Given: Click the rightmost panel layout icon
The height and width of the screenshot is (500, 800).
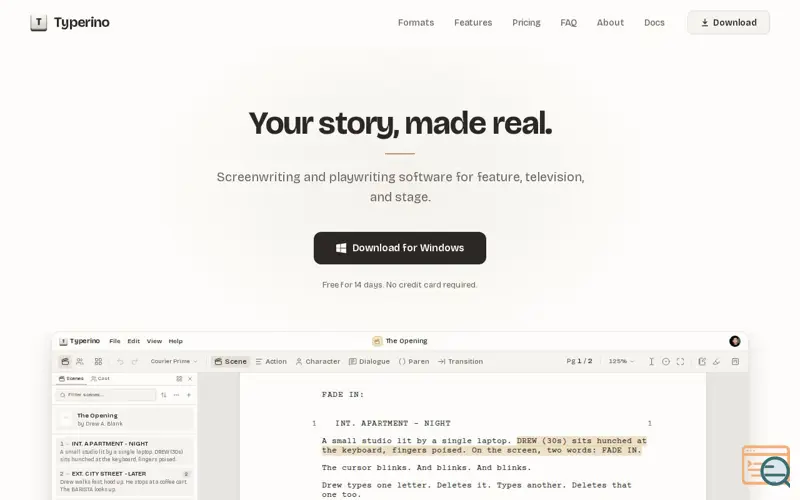Looking at the screenshot, I should click(x=735, y=361).
